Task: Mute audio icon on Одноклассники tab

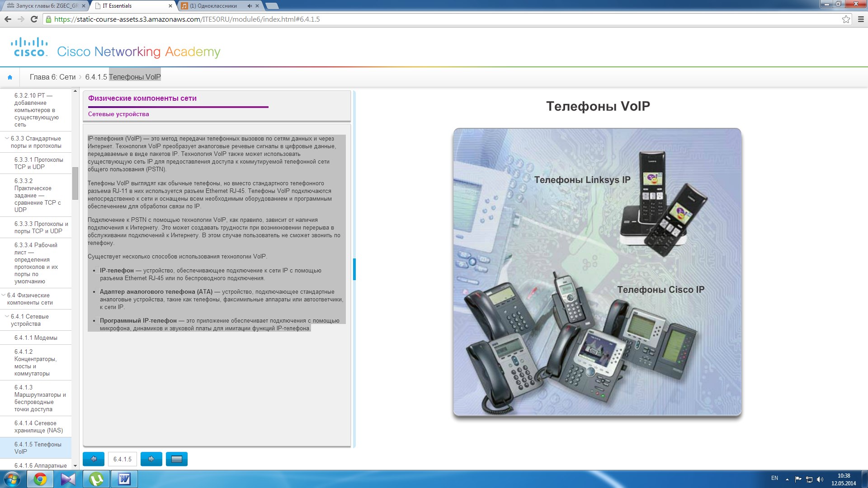Action: tap(250, 6)
